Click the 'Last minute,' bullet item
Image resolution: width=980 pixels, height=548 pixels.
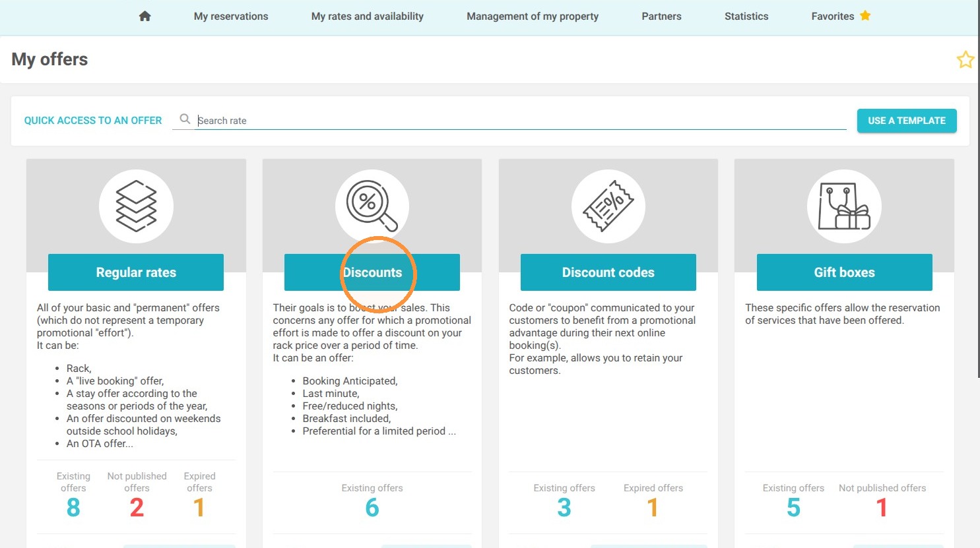click(x=331, y=394)
